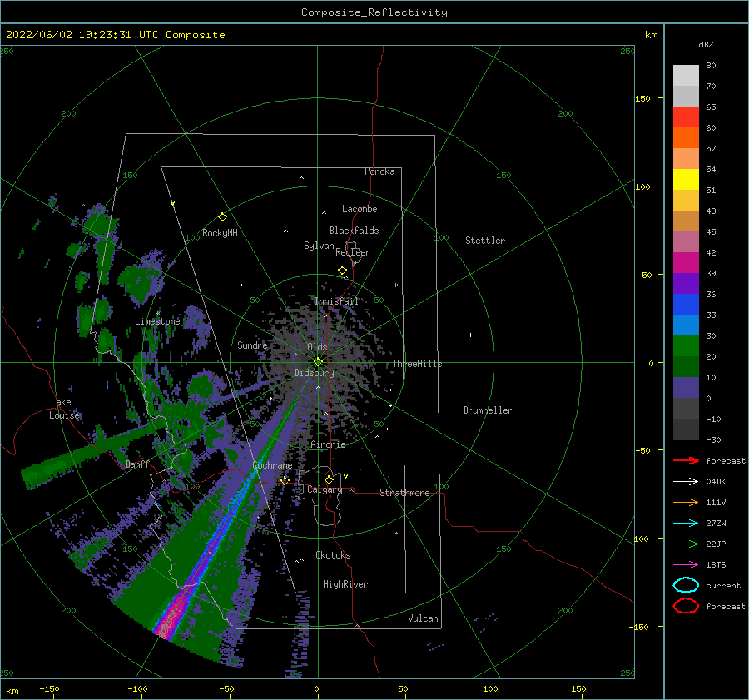Click the Ponoka city label
The width and height of the screenshot is (749, 700).
[x=379, y=171]
